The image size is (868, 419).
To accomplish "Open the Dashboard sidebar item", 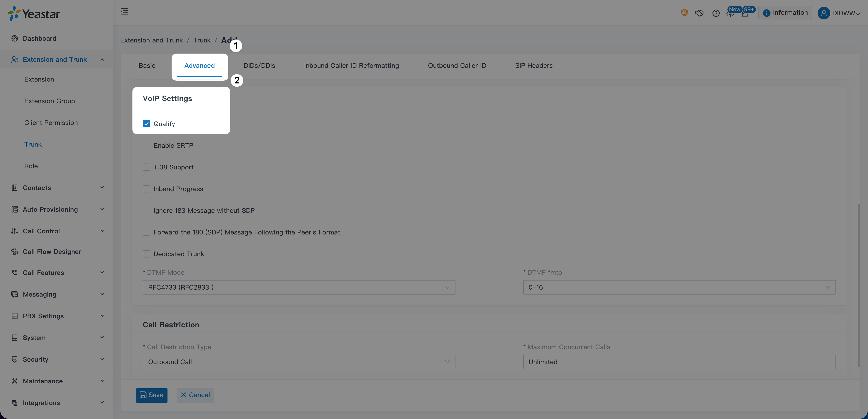I will point(39,38).
